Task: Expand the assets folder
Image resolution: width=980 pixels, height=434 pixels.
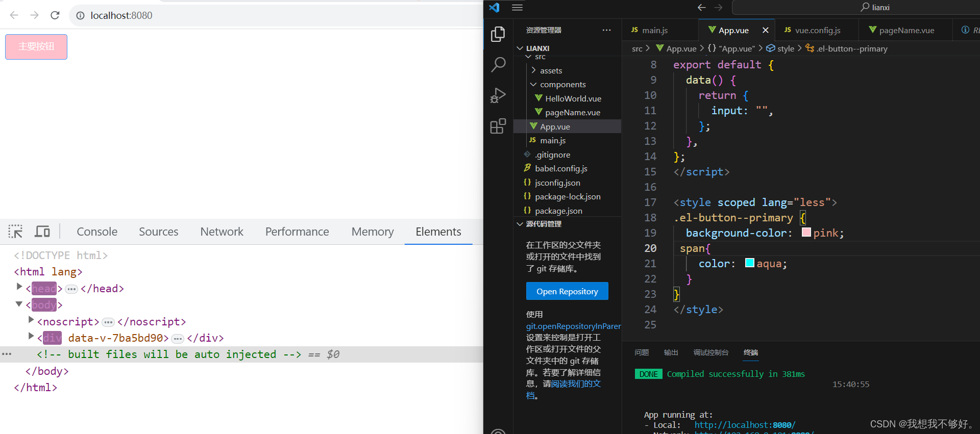Action: click(x=533, y=70)
